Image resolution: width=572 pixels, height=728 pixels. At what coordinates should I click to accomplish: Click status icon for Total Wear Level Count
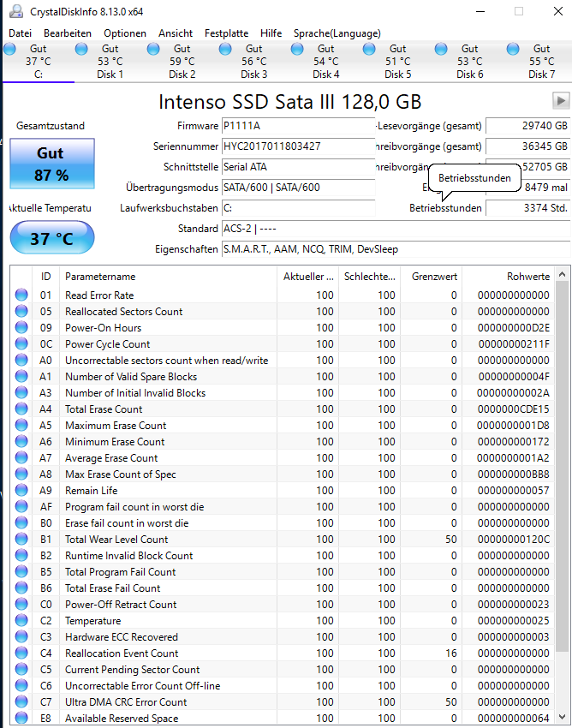(x=21, y=539)
